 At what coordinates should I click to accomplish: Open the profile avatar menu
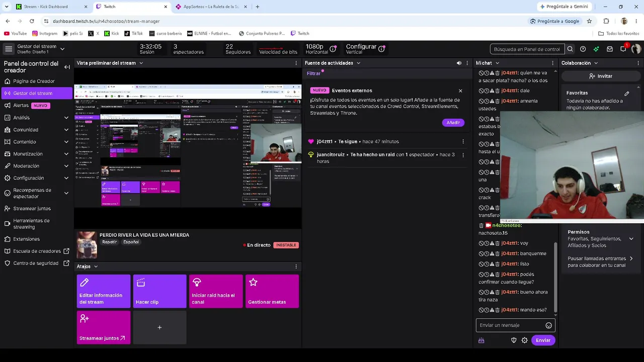(636, 49)
